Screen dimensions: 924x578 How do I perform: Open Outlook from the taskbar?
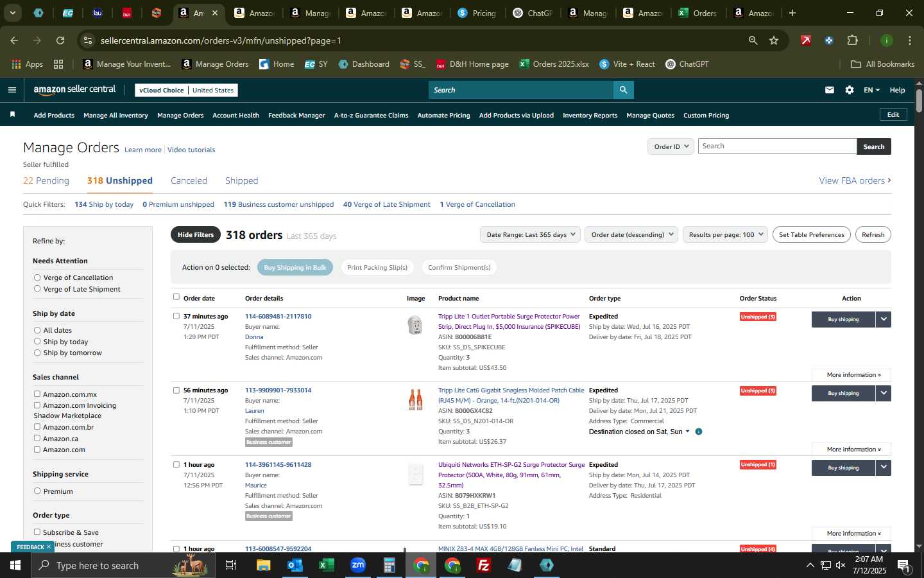[x=295, y=565]
